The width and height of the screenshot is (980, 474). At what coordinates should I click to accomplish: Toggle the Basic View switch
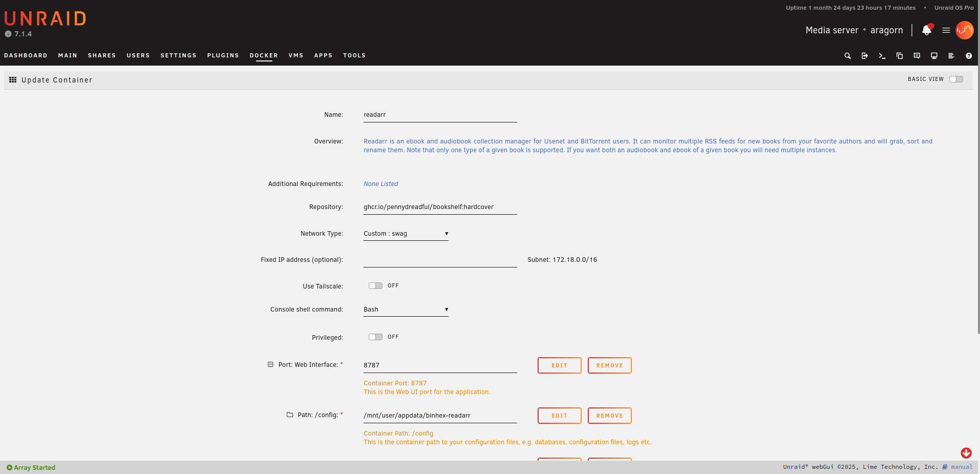point(956,79)
